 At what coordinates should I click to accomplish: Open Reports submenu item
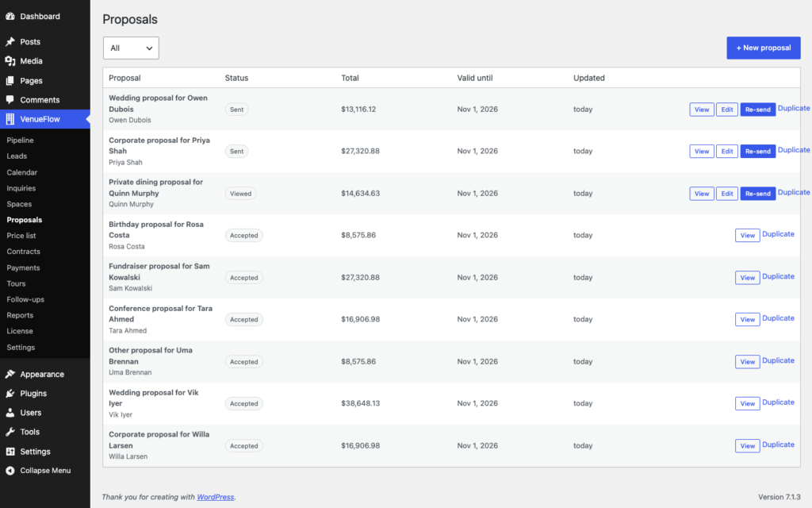(x=20, y=315)
